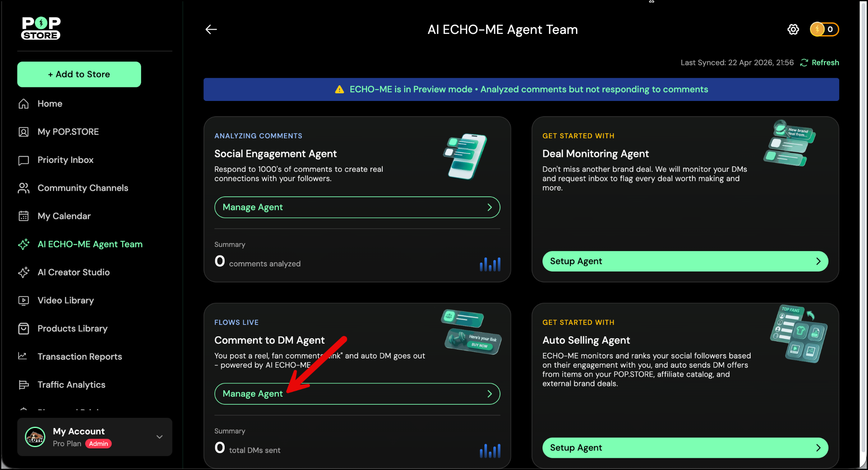Click the back arrow icon
868x470 pixels.
click(211, 29)
